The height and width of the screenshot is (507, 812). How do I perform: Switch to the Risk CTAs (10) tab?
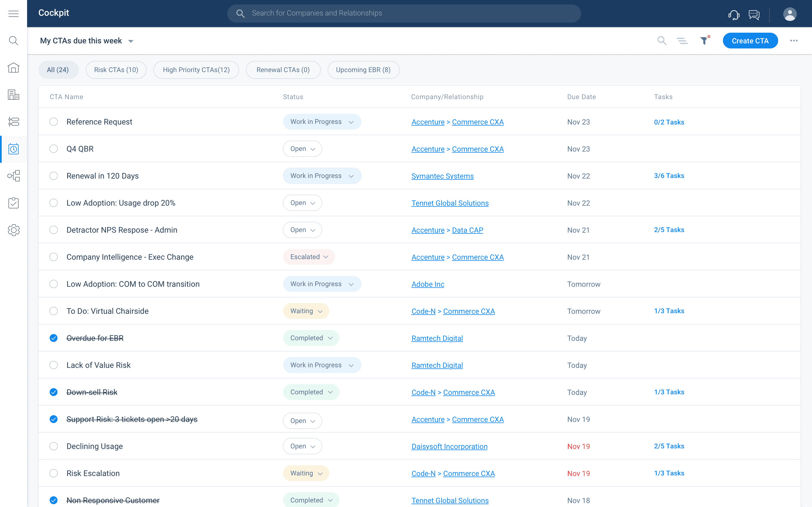pyautogui.click(x=116, y=70)
